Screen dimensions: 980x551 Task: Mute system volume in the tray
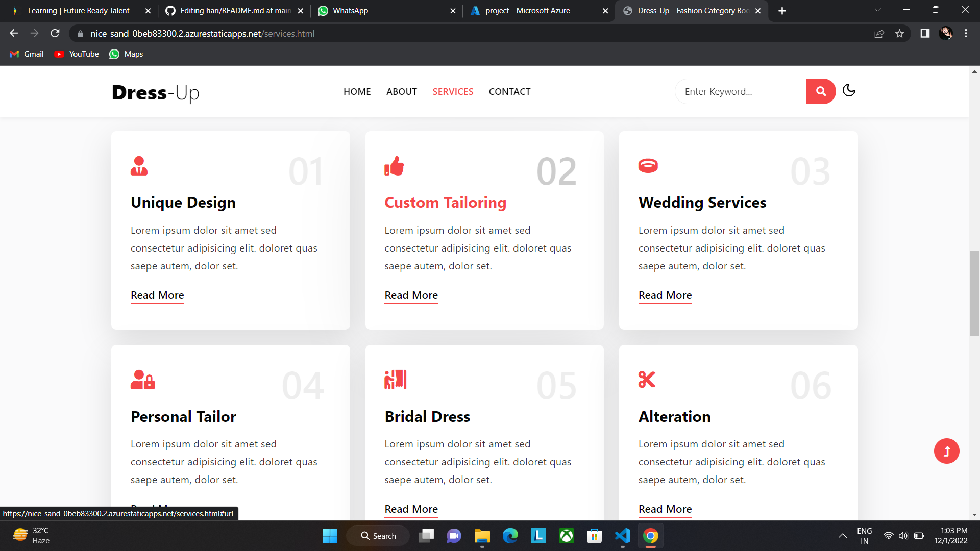pos(903,536)
